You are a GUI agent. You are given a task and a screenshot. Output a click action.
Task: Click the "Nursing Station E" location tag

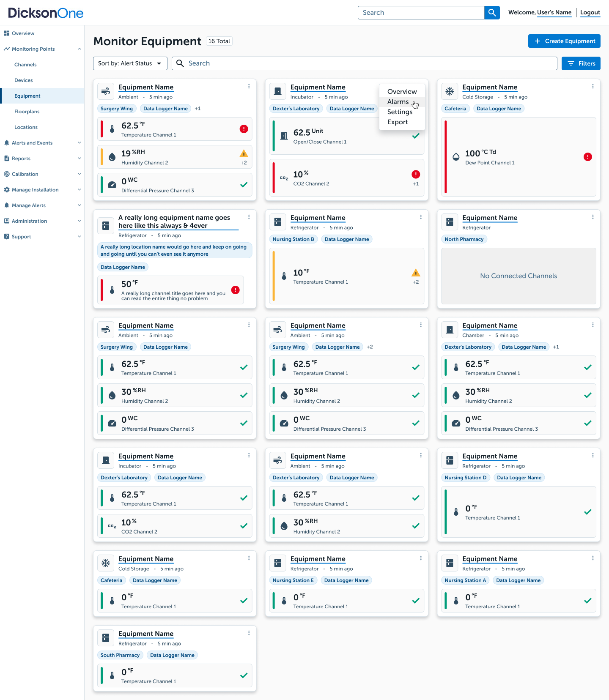click(293, 580)
